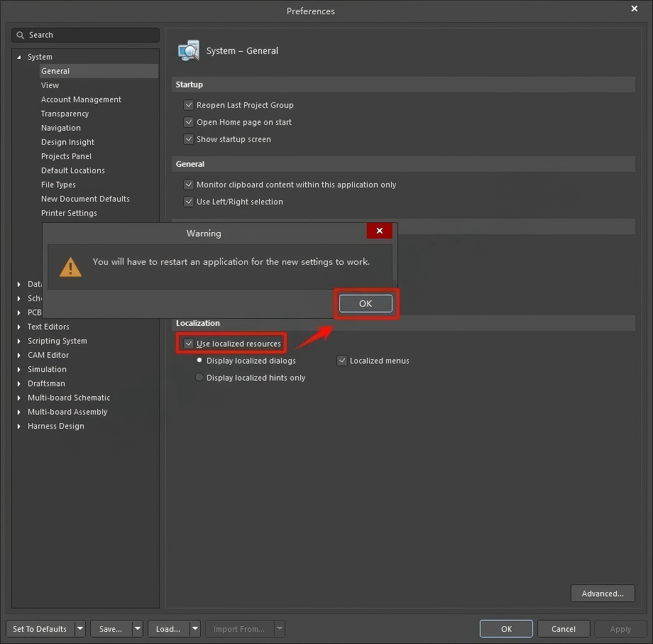The image size is (653, 644).
Task: Open the Default Locations page
Action: click(73, 170)
